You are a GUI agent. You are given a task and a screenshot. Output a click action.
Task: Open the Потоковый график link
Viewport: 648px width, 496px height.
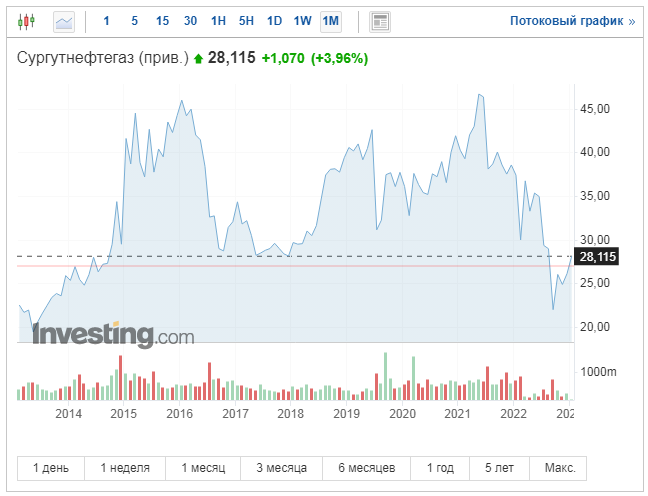(572, 20)
